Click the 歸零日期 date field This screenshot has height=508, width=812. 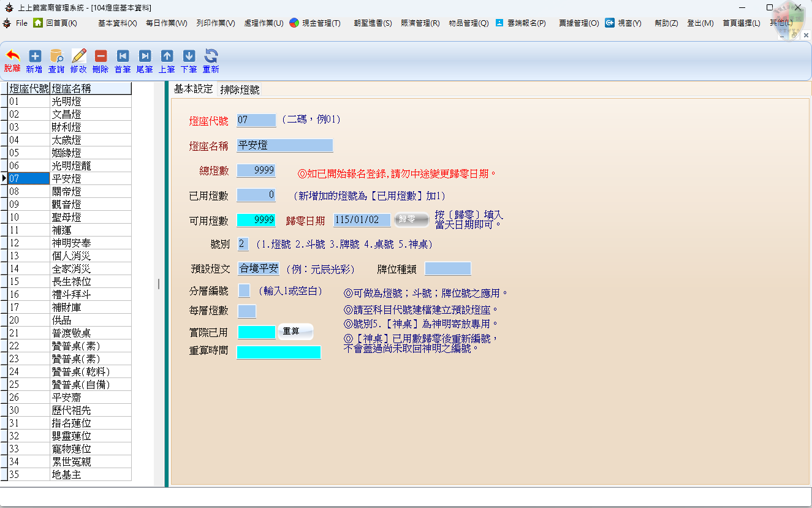coord(362,220)
